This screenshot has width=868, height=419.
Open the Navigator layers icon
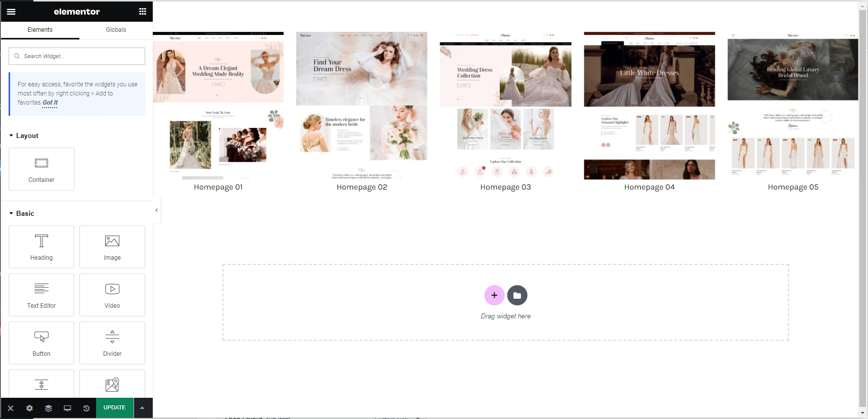[49, 408]
